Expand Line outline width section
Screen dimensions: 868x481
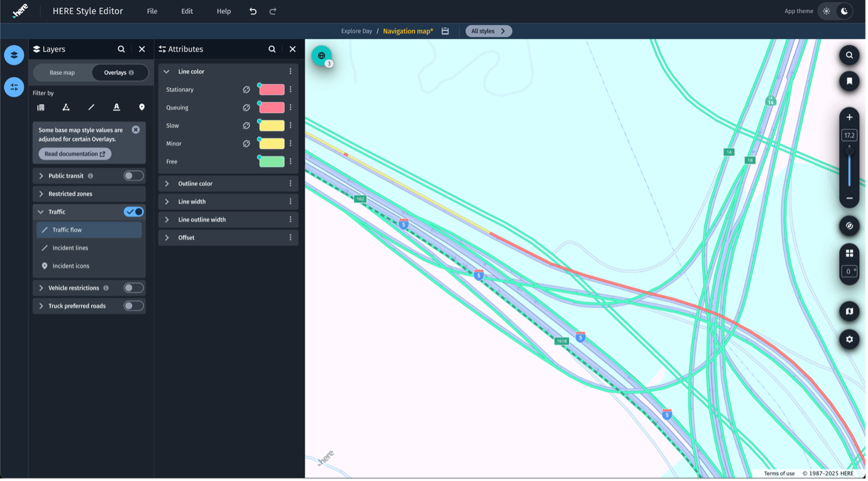(167, 220)
